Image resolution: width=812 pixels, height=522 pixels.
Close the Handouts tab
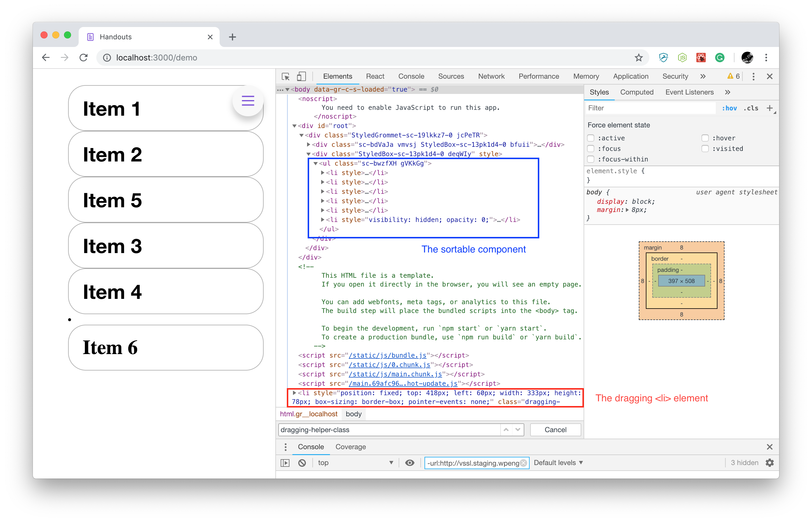click(210, 37)
